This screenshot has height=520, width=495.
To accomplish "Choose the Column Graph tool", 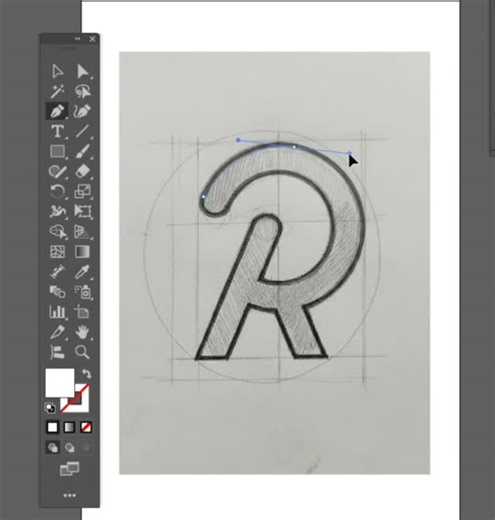I will tap(57, 312).
